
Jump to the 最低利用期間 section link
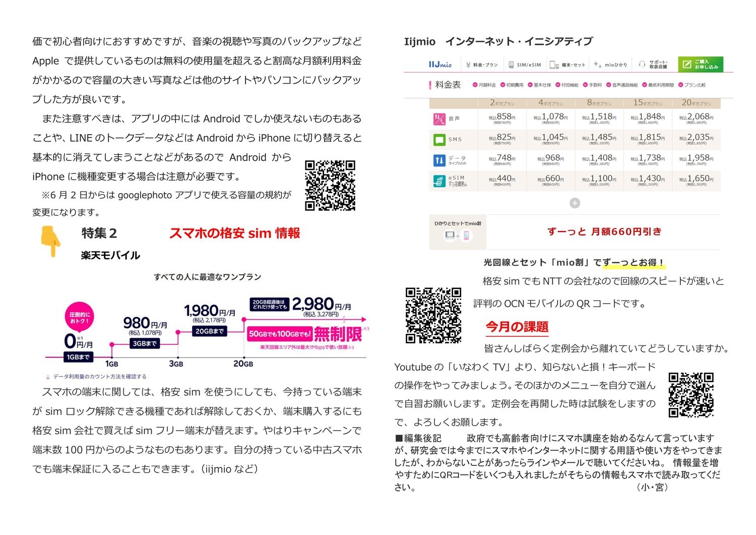658,85
